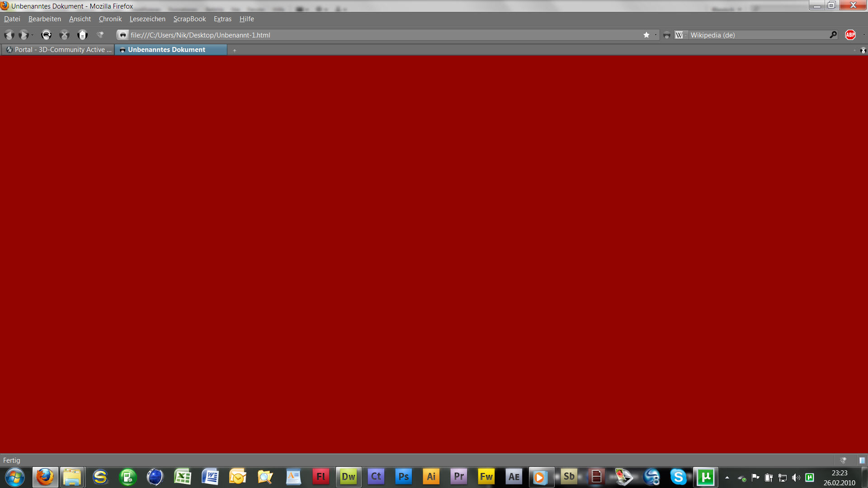Open Adobe Dreamweaver from taskbar
Screen dimensions: 868x488
[348, 477]
